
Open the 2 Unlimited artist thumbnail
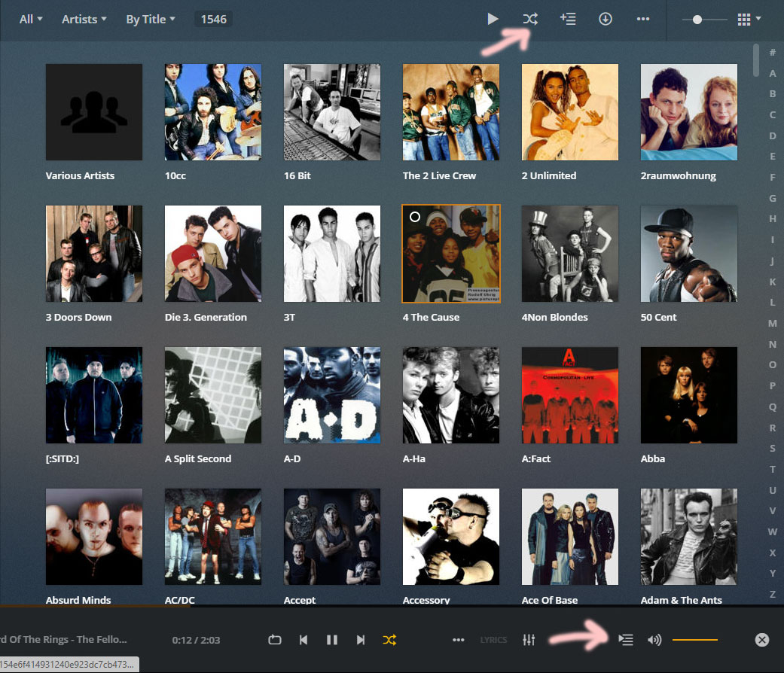[570, 112]
